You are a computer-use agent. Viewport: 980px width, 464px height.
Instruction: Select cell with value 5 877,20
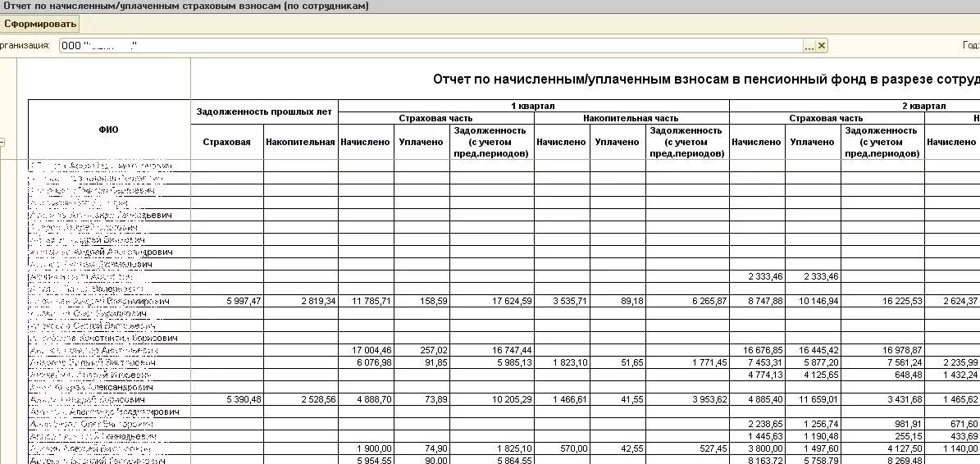(814, 362)
